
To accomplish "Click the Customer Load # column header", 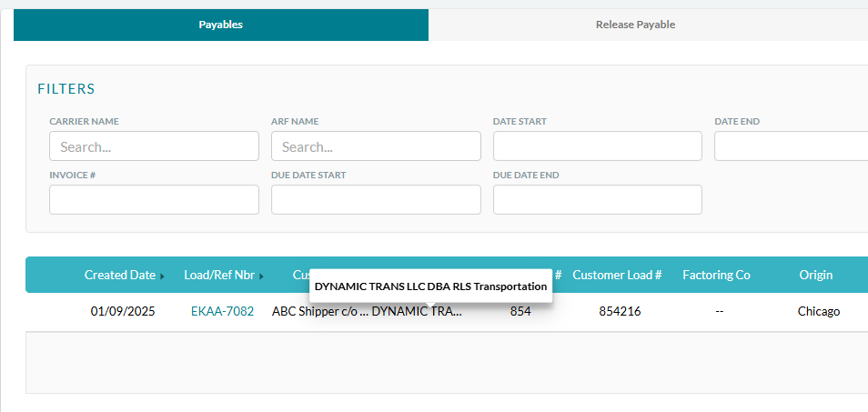I will 617,275.
